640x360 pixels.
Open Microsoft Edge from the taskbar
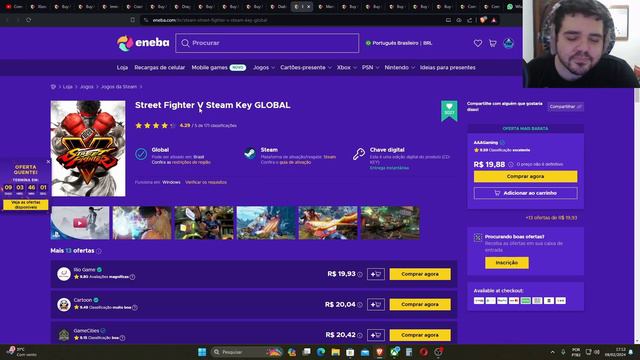click(x=321, y=352)
